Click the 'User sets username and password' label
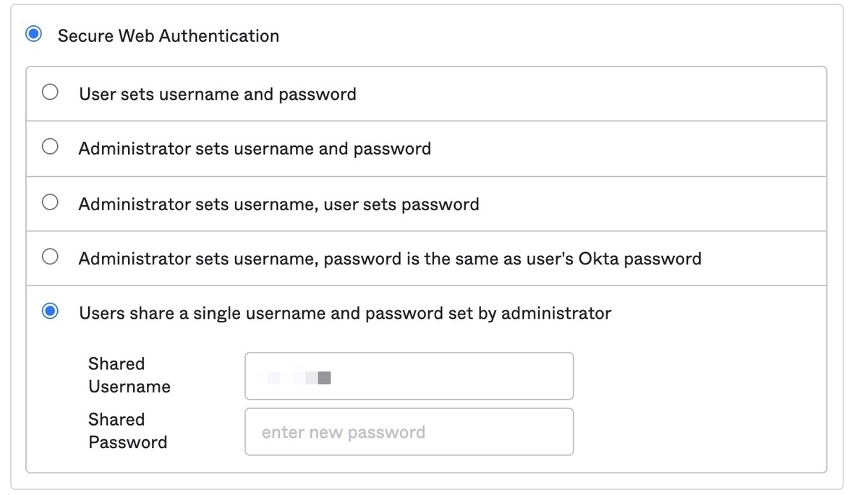Image resolution: width=868 pixels, height=495 pixels. 217,94
